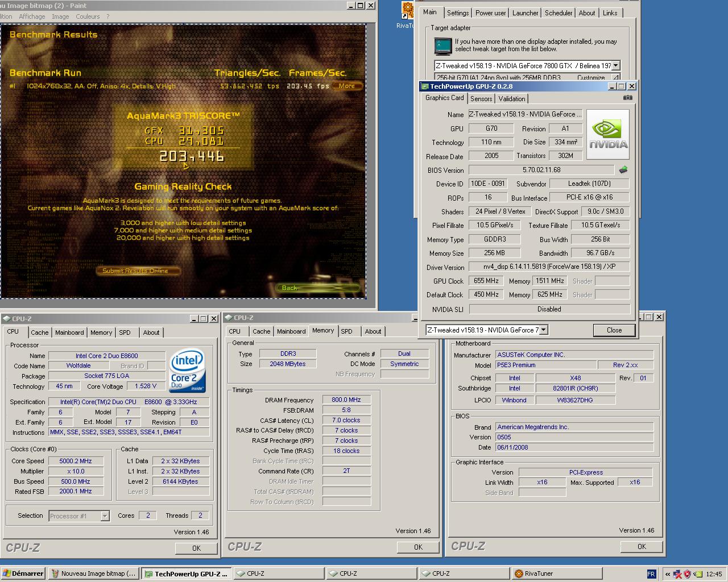Click the BIOS Date 06/11/2008 field
This screenshot has height=582, width=728.
click(574, 447)
